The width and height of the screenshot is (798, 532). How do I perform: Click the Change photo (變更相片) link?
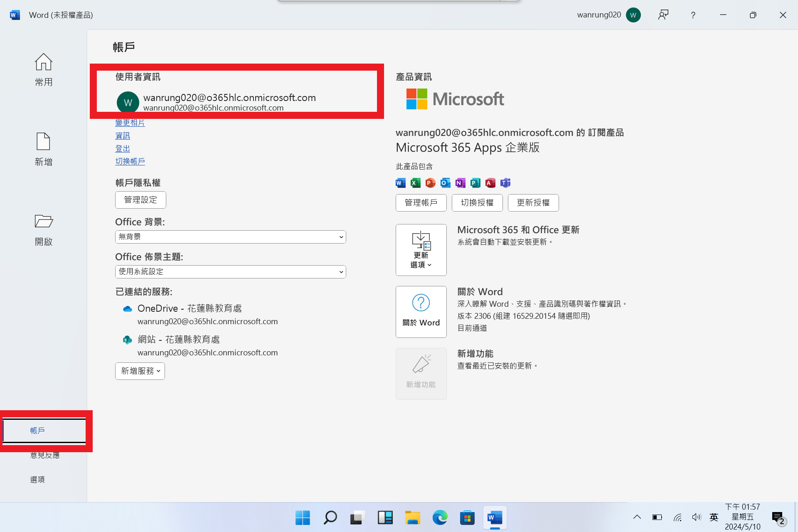tap(130, 123)
